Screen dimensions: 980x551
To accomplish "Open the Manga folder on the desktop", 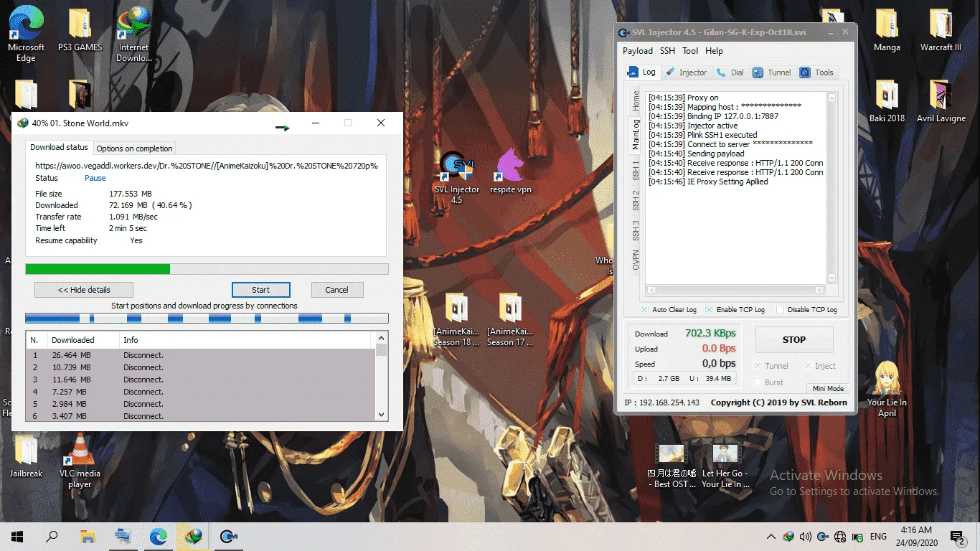I will (887, 31).
